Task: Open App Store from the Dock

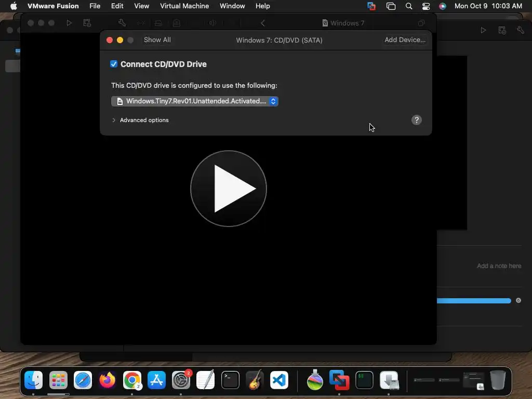Action: point(156,380)
